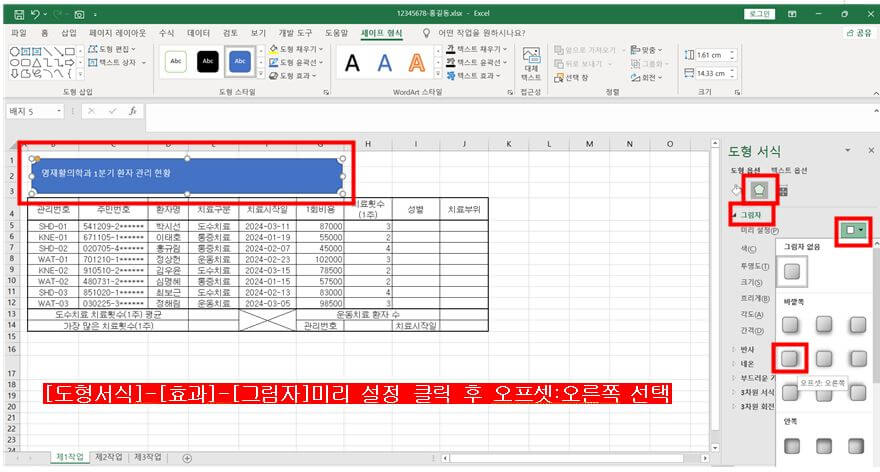Switch to the 제3작업 sheet tab
This screenshot has width=880, height=472.
coord(148,457)
